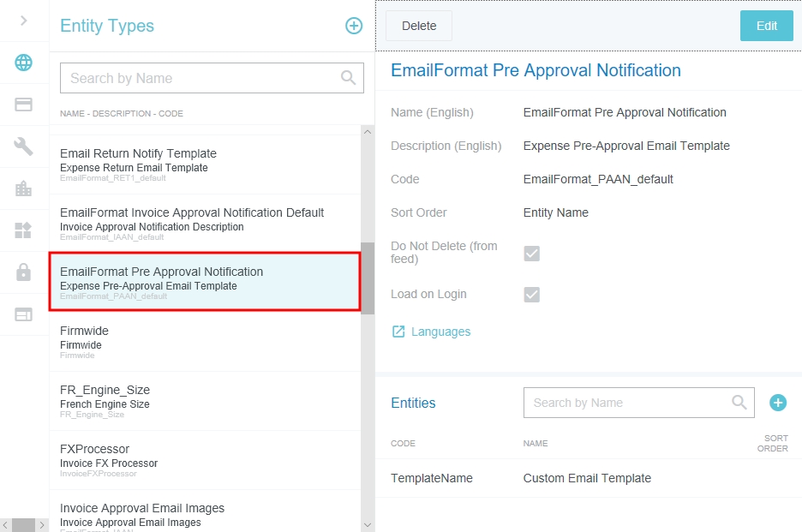Viewport: 802px width, 532px height.
Task: Toggle the Load on Login checkbox
Action: [x=532, y=295]
